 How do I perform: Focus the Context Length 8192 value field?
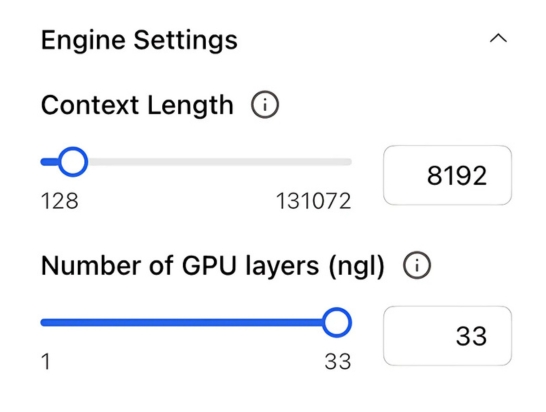coord(447,175)
